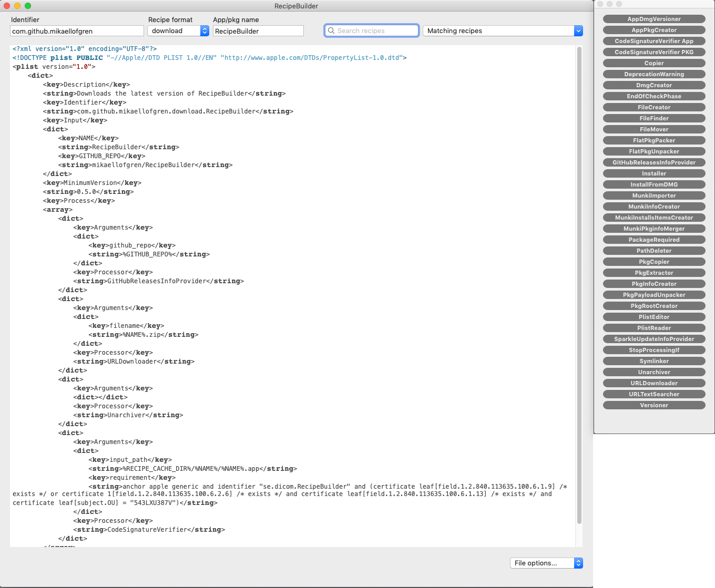Click the FileCreator processor button

point(654,107)
